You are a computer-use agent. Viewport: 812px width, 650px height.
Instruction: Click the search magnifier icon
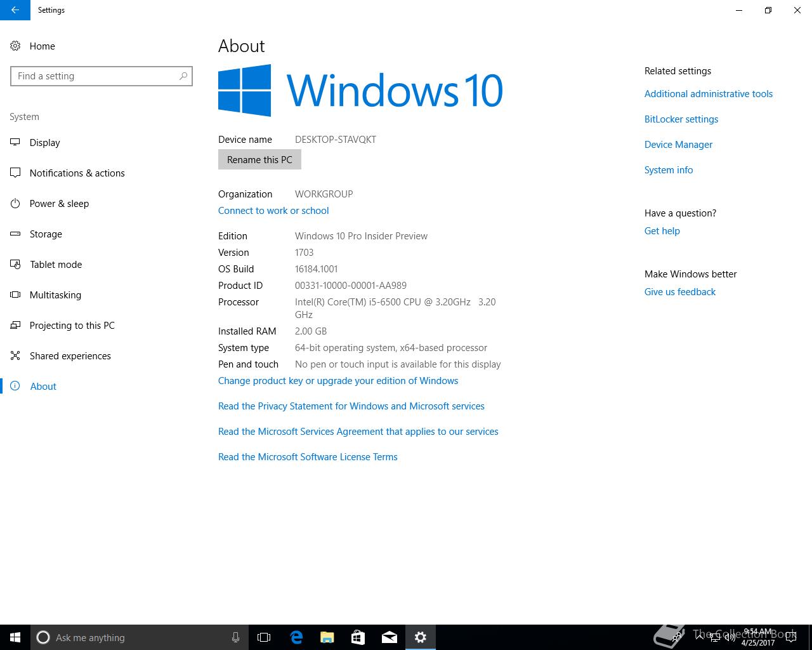point(183,76)
